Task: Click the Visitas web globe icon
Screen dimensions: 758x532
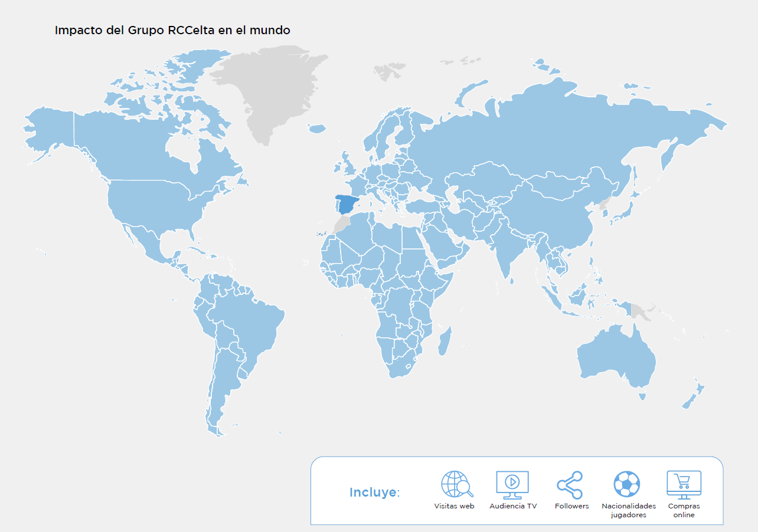Action: [x=457, y=485]
